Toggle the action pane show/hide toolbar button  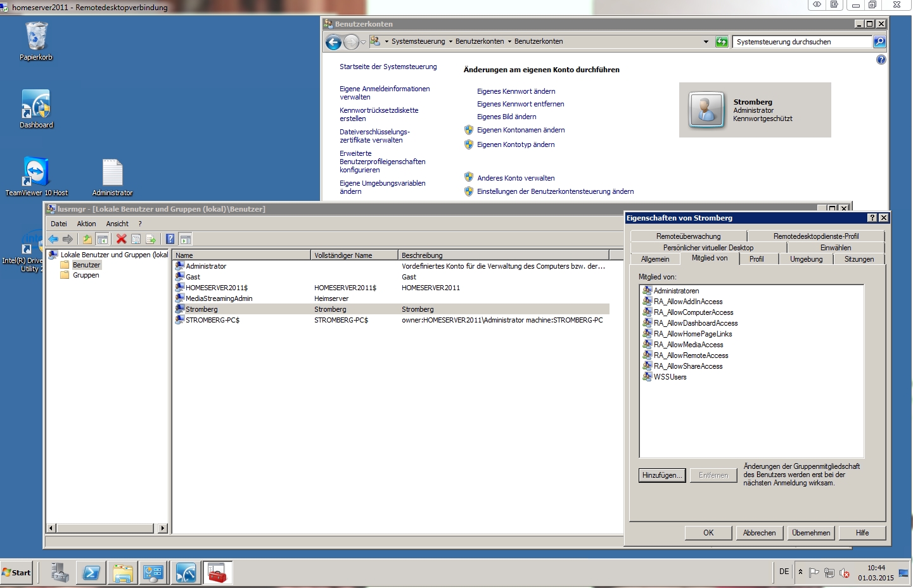click(185, 239)
